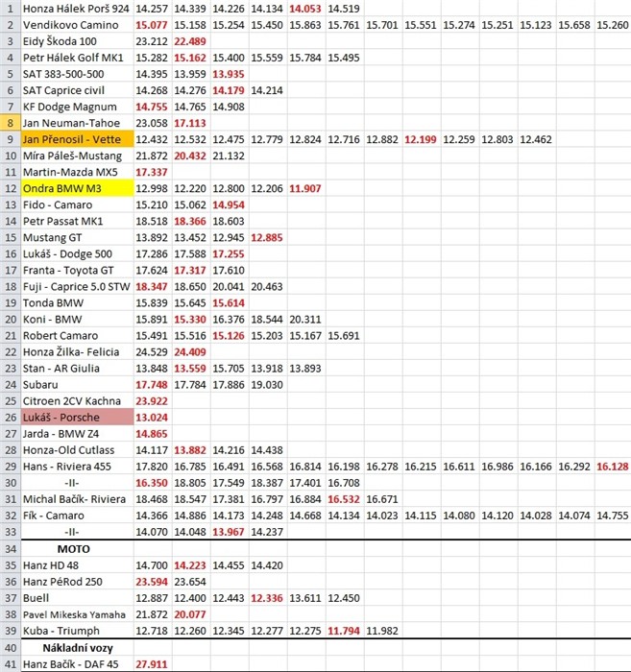This screenshot has width=631, height=672.
Task: Click row header 41
Action: [x=10, y=663]
